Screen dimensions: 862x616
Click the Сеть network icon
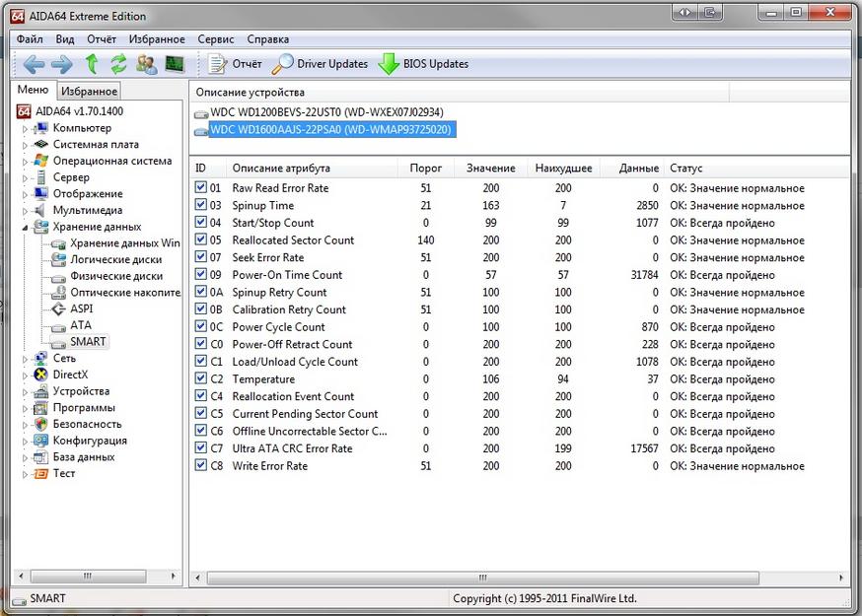click(x=40, y=359)
